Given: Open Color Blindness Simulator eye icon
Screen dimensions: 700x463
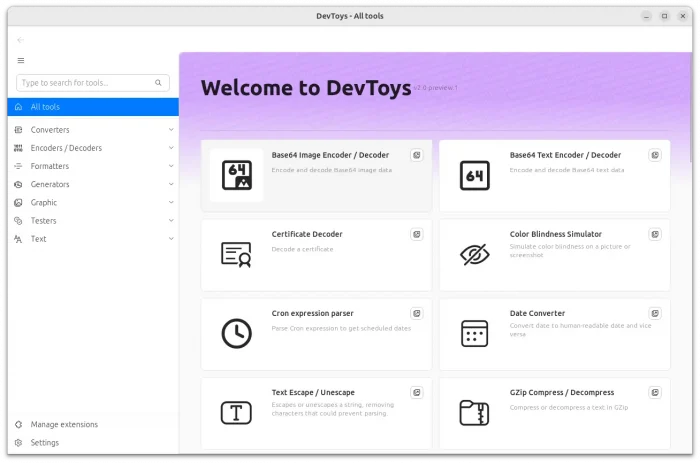Looking at the screenshot, I should click(474, 254).
